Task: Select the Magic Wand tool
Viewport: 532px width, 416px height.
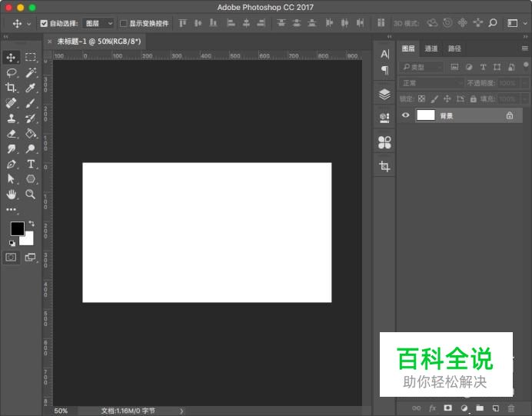Action: click(x=31, y=72)
